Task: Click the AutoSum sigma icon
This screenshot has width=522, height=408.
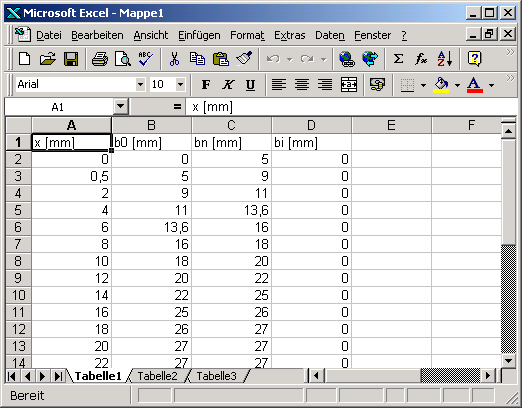Action: click(398, 59)
